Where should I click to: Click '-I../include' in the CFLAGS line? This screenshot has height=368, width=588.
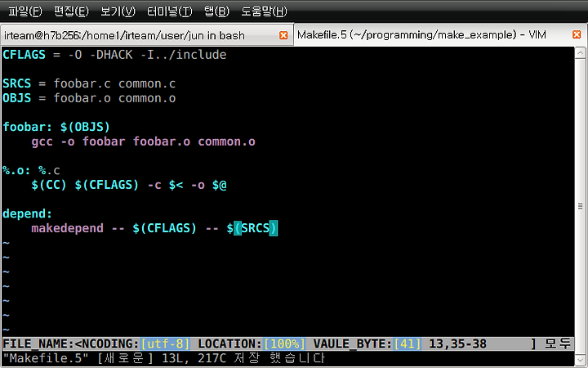pyautogui.click(x=183, y=55)
